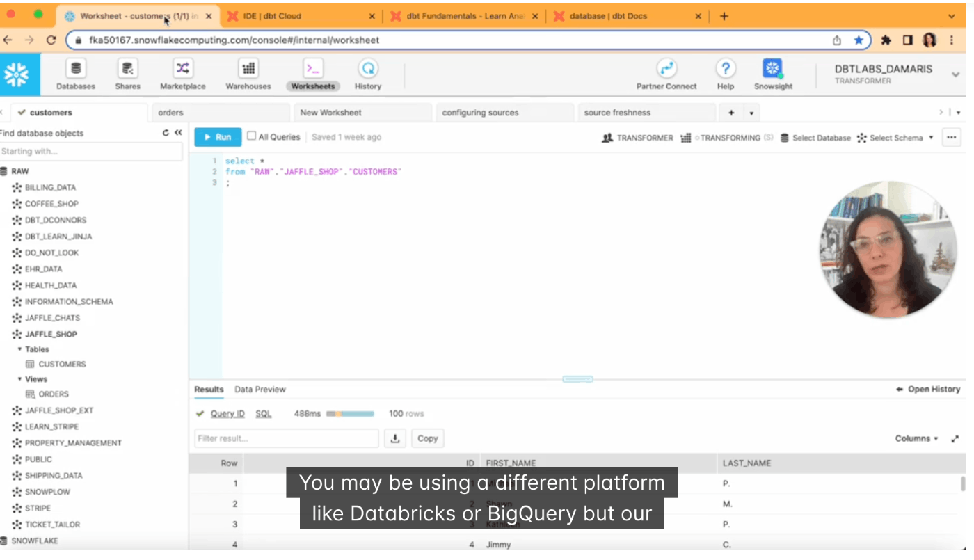
Task: Open worksheet more options (three dots)
Action: (951, 138)
